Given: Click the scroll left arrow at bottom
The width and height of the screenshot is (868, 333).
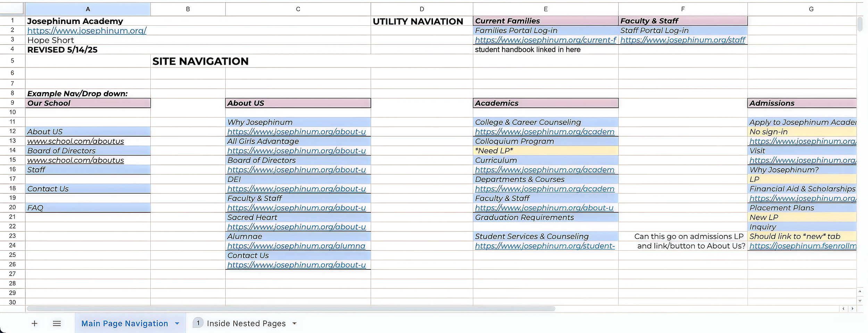Looking at the screenshot, I should tap(843, 309).
